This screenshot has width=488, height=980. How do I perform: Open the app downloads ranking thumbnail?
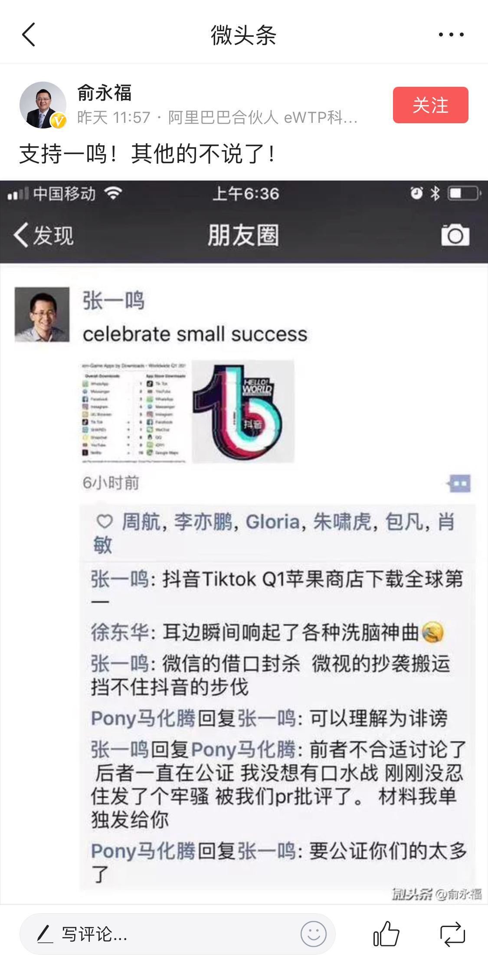click(x=134, y=411)
